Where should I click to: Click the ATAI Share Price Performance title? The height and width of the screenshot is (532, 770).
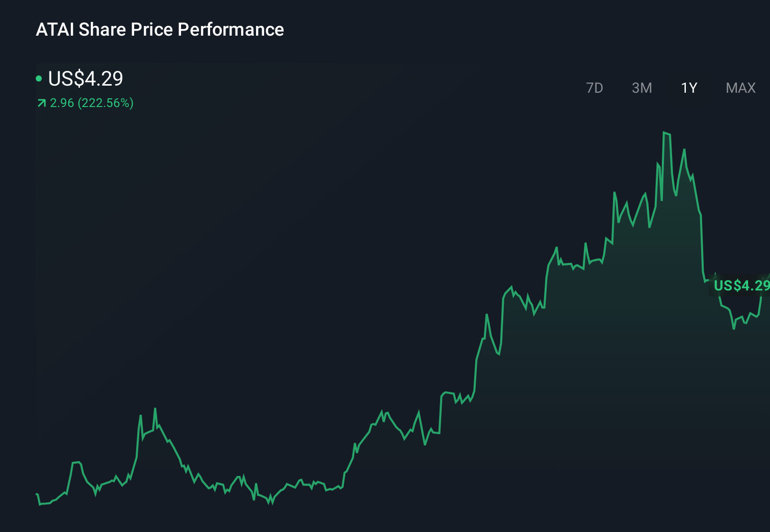[160, 30]
